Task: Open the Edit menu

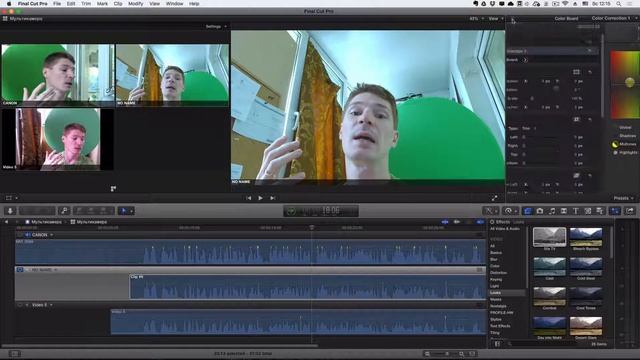Action: [x=71, y=3]
